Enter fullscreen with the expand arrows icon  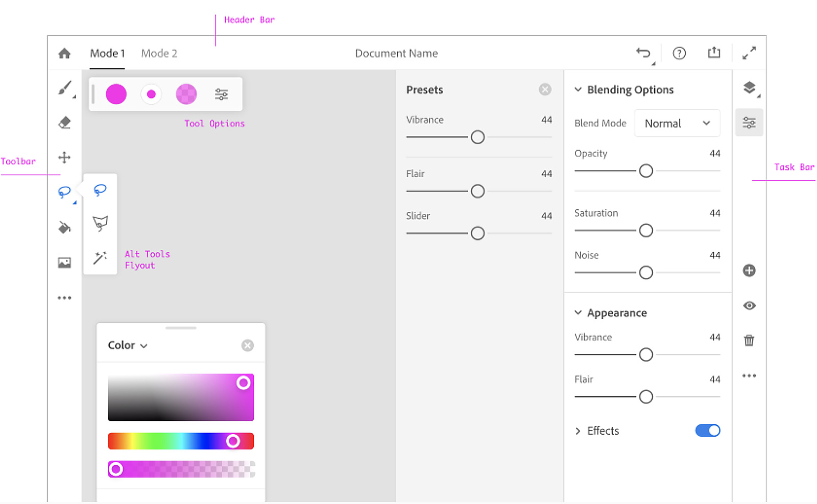tap(749, 53)
